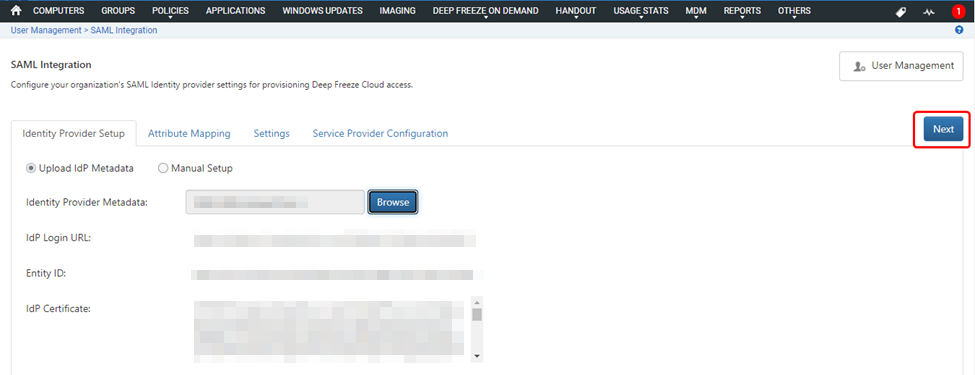This screenshot has height=375, width=975.
Task: Switch to the Settings tab
Action: click(271, 133)
